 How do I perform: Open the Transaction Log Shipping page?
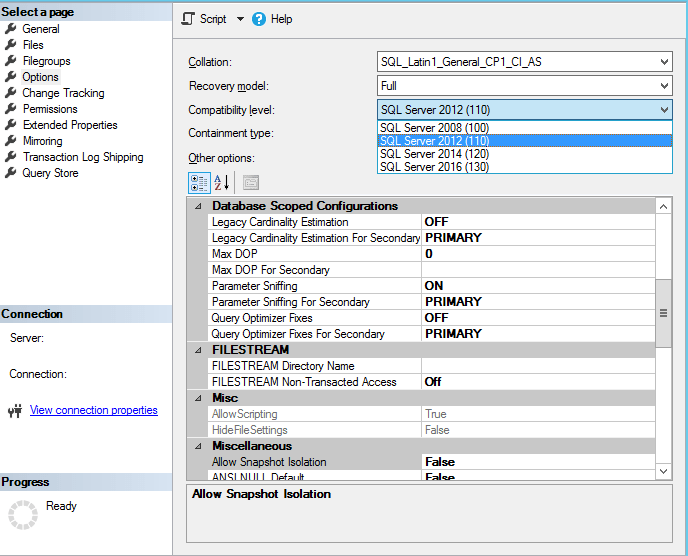83,157
